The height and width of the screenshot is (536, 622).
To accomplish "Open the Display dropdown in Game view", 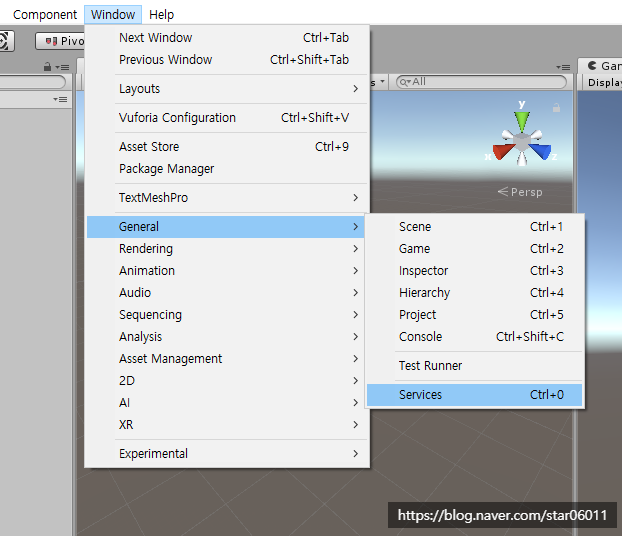I will pyautogui.click(x=604, y=83).
